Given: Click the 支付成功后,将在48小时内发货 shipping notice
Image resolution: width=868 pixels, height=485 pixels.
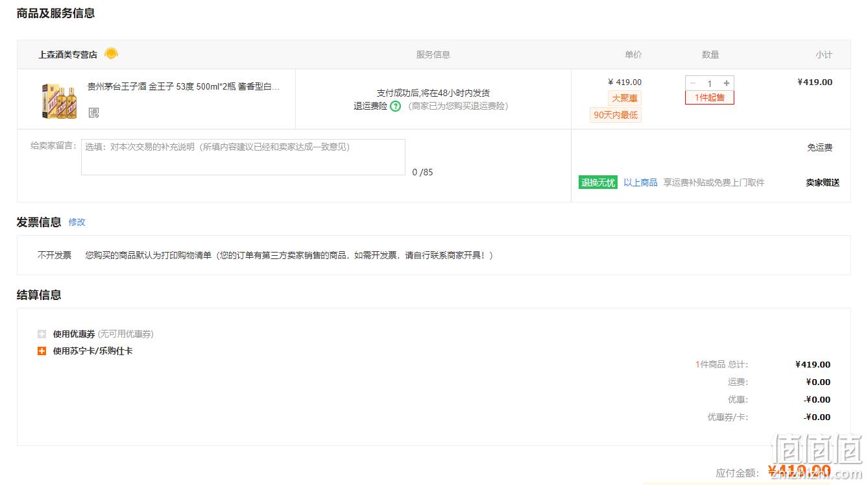Looking at the screenshot, I should coord(433,93).
